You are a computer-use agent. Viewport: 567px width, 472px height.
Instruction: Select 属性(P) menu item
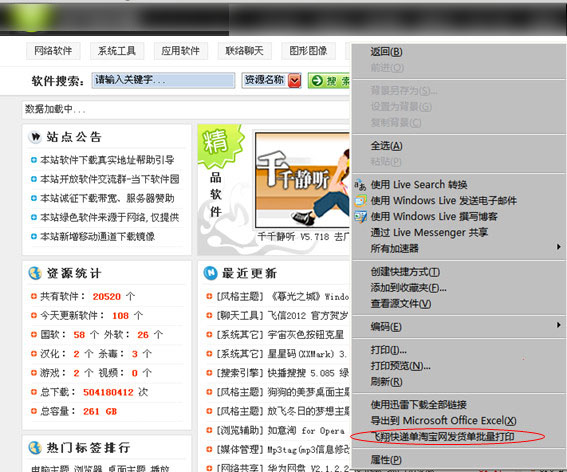click(386, 460)
